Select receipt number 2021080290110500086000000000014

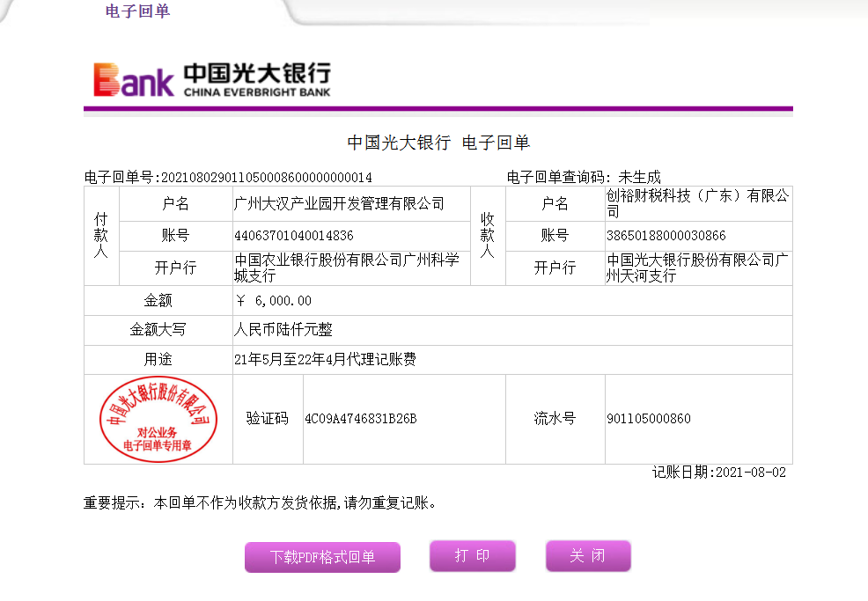tap(266, 178)
